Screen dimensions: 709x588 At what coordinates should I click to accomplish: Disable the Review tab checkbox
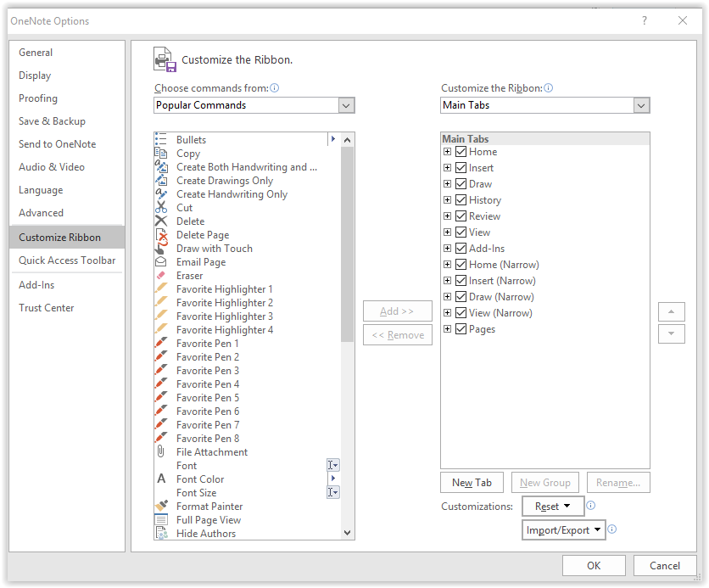(x=461, y=216)
